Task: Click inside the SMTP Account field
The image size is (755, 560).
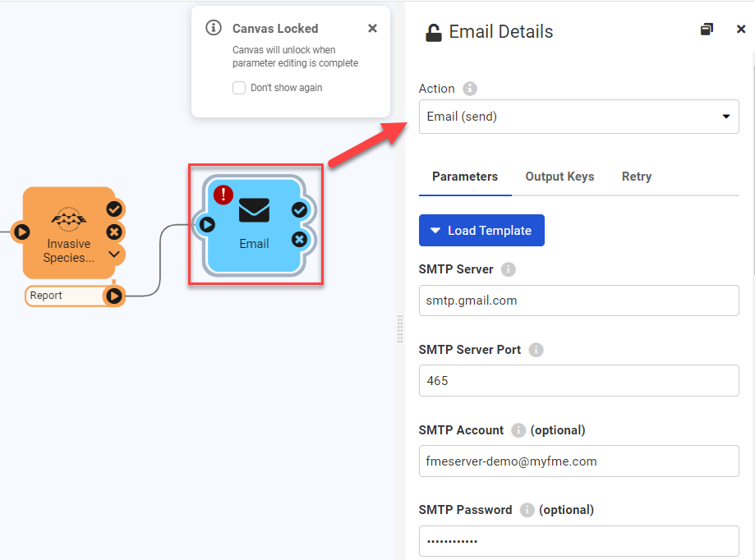Action: [x=578, y=461]
